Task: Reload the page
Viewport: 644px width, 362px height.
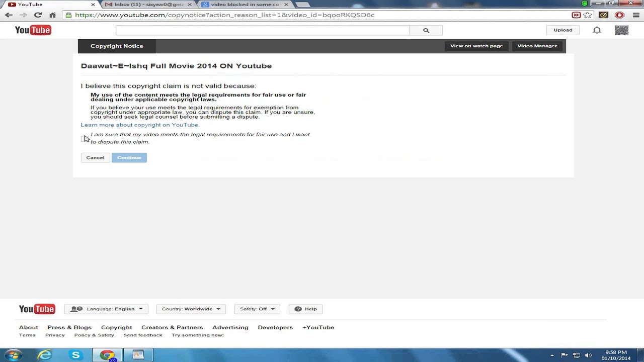Action: point(38,15)
